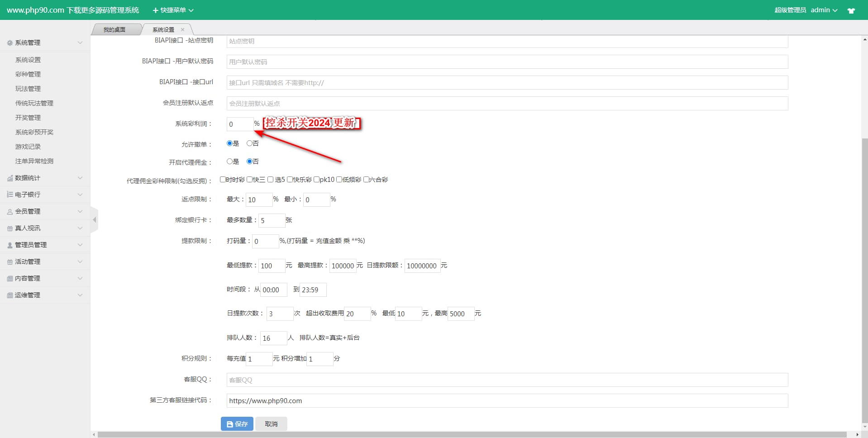Click the blue 保存 button
Image resolution: width=868 pixels, height=438 pixels.
237,424
